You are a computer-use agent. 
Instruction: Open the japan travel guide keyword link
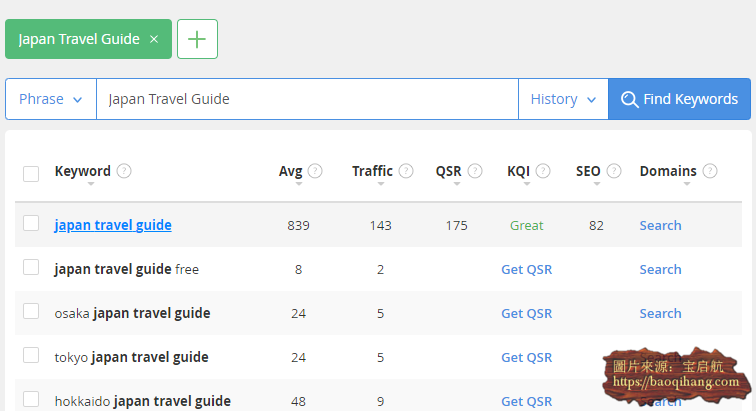click(x=113, y=225)
